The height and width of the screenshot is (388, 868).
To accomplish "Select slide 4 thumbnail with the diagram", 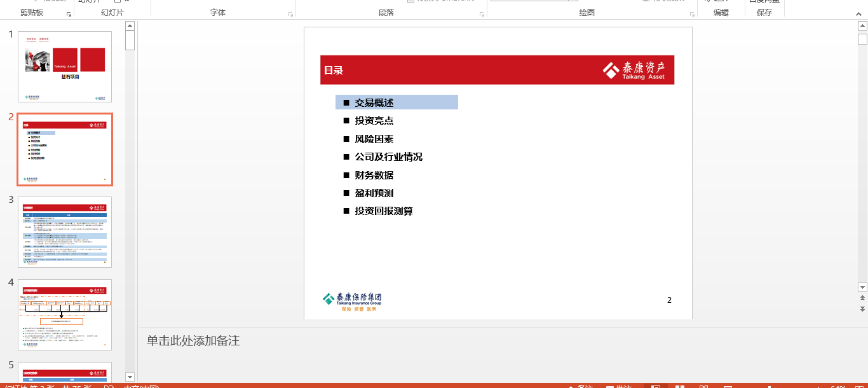I will pyautogui.click(x=65, y=315).
